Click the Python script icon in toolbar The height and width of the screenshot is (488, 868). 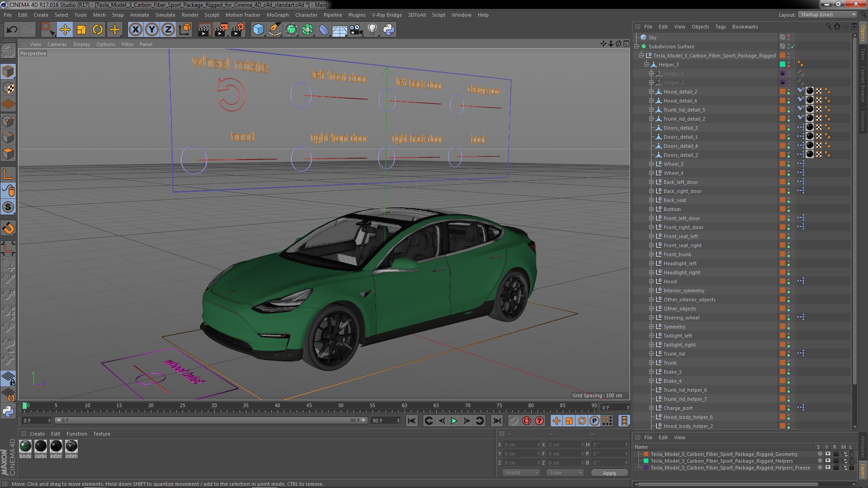[x=389, y=30]
